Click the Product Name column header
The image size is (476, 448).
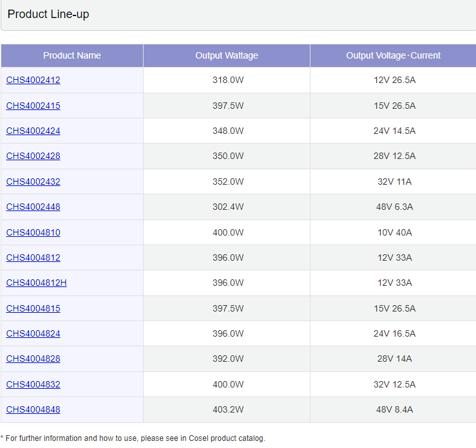click(72, 55)
